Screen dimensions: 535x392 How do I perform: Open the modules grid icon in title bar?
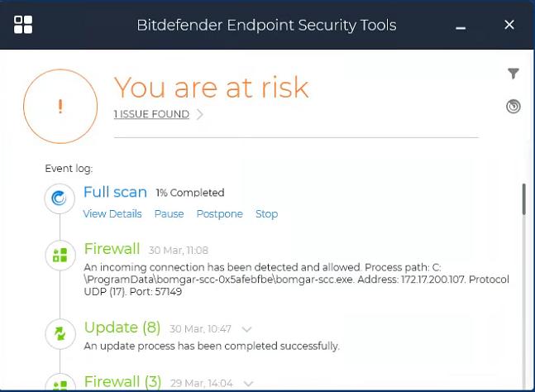(x=23, y=25)
